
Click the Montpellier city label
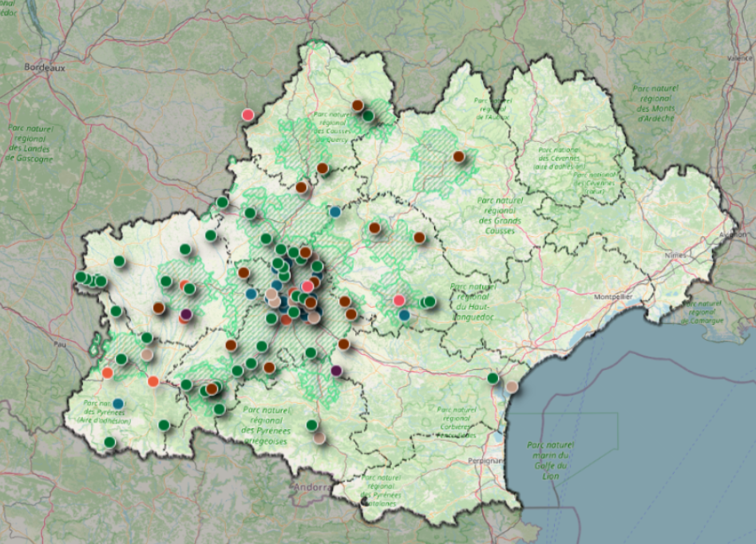pyautogui.click(x=612, y=296)
